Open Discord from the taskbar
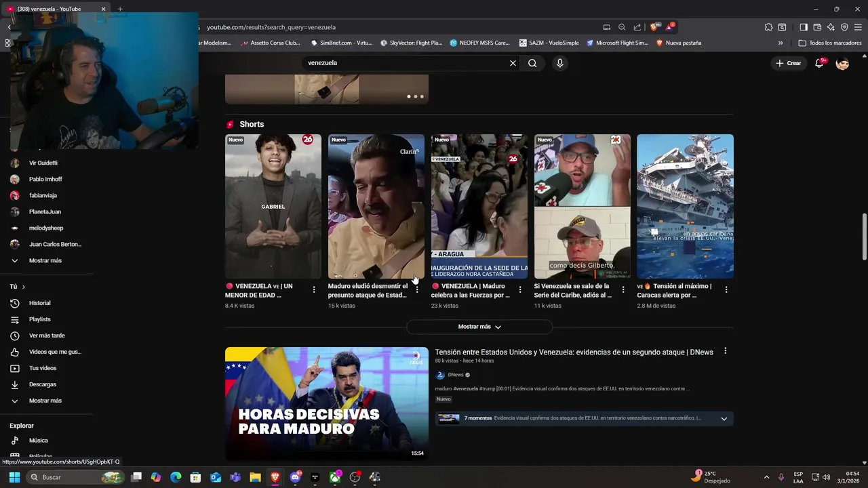Image resolution: width=868 pixels, height=488 pixels. pyautogui.click(x=295, y=477)
